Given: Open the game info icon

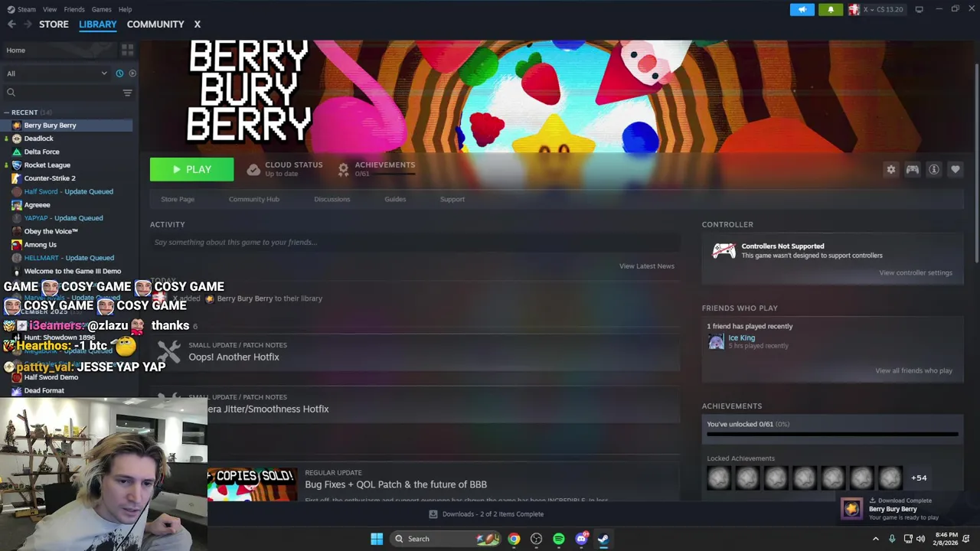Looking at the screenshot, I should 933,170.
